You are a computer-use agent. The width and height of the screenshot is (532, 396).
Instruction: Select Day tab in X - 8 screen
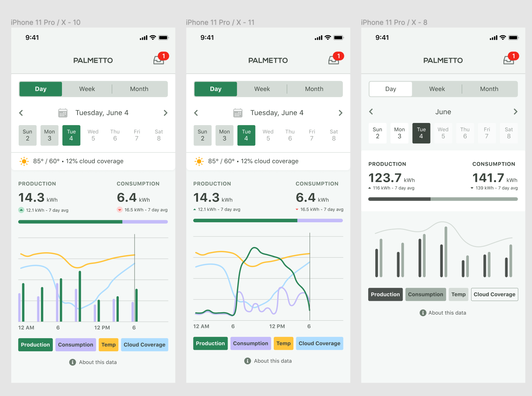[391, 89]
